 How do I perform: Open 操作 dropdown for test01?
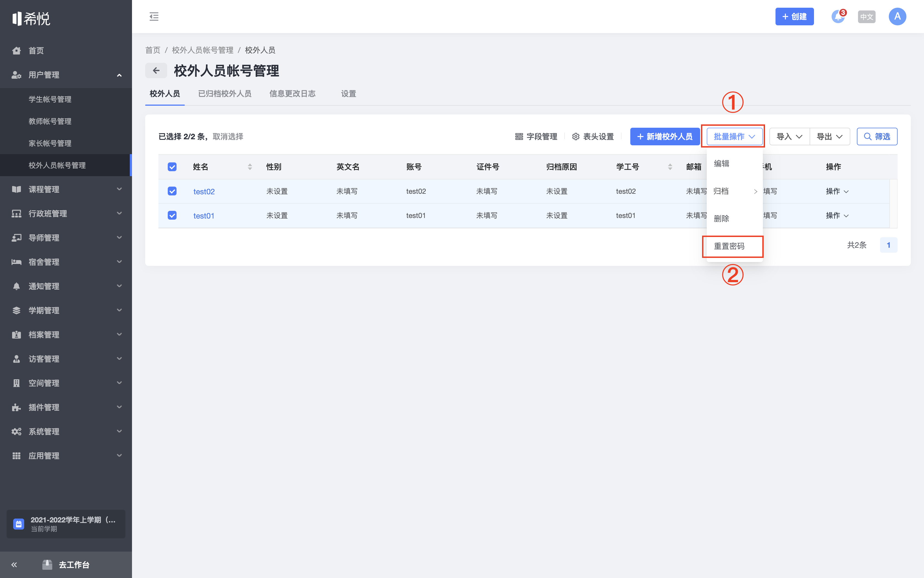[837, 216]
